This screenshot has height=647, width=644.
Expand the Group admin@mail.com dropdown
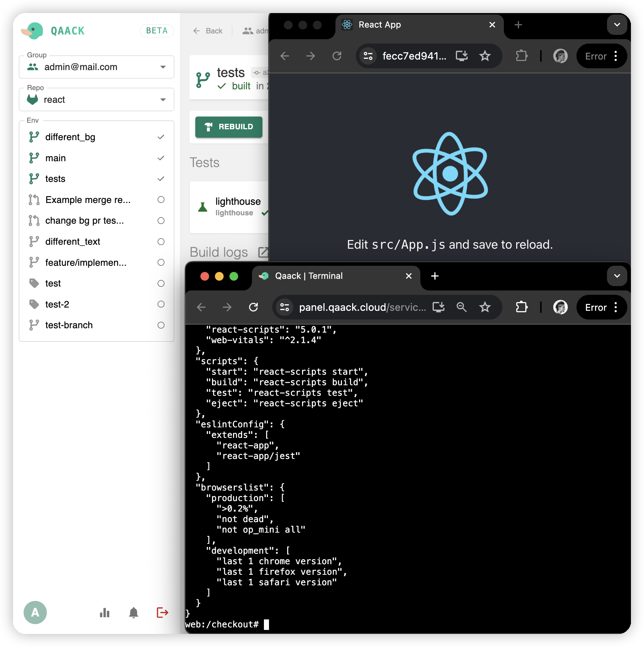(163, 67)
